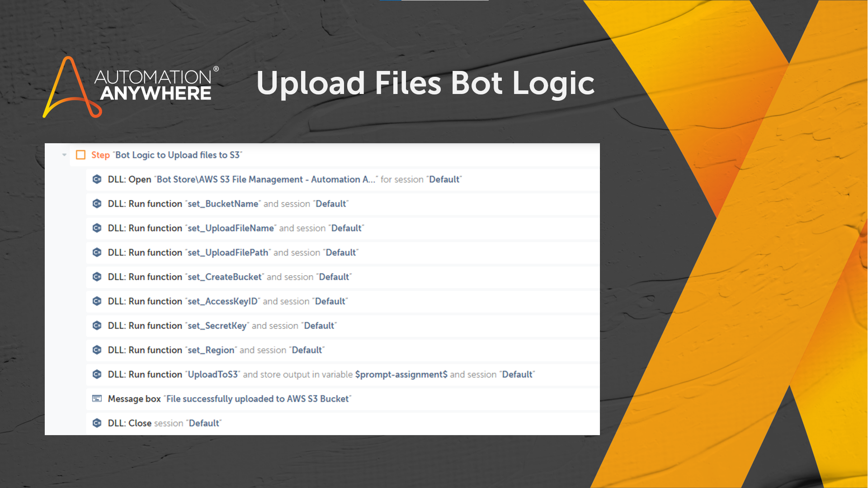Click the Automation Anywhere logo
Screen dimensions: 868x488
tap(131, 86)
